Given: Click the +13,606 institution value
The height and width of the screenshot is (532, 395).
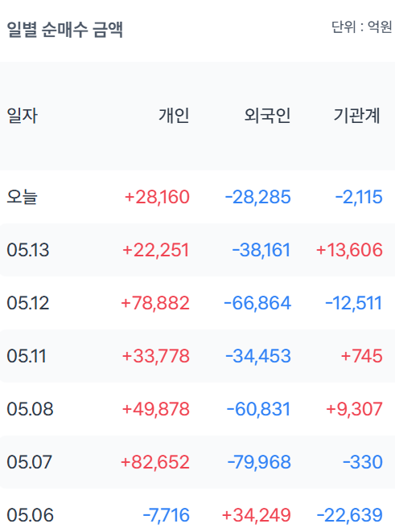Looking at the screenshot, I should (x=349, y=250).
